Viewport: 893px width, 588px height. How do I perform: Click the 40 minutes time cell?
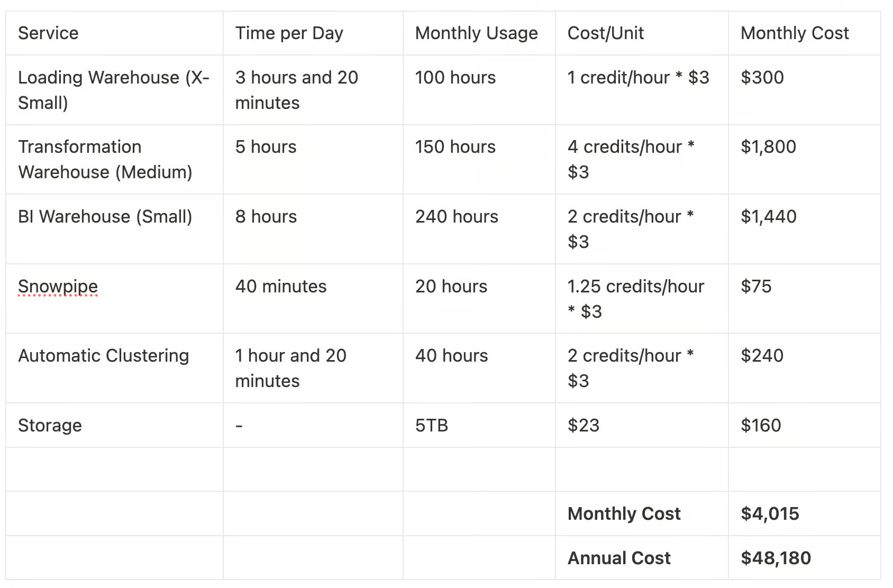pyautogui.click(x=313, y=298)
